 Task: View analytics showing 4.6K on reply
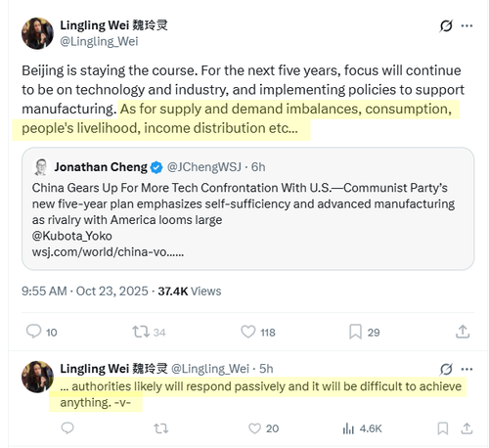362,428
